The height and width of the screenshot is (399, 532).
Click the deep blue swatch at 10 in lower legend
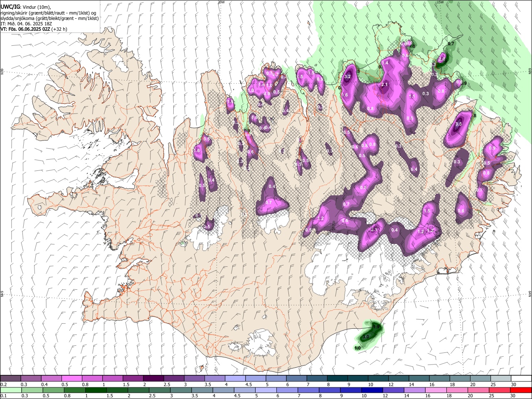coord(372,390)
